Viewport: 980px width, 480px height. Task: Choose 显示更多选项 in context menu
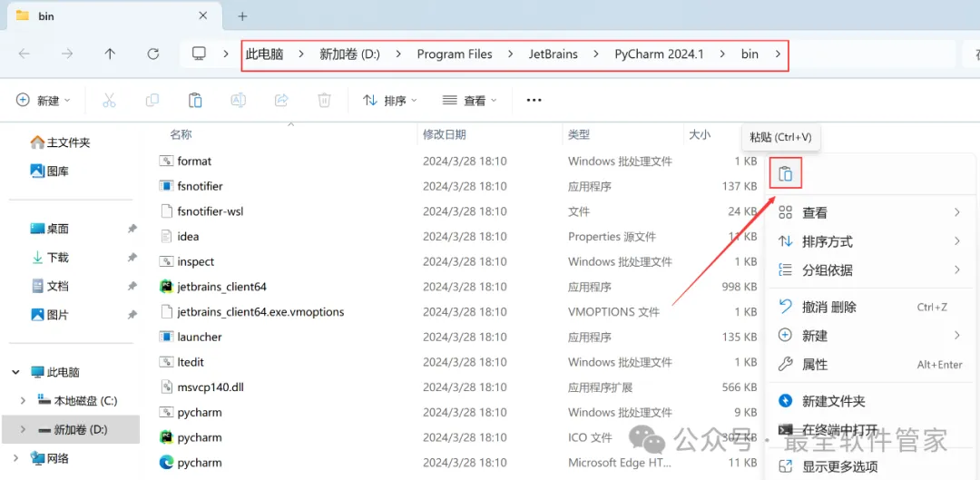pyautogui.click(x=869, y=466)
